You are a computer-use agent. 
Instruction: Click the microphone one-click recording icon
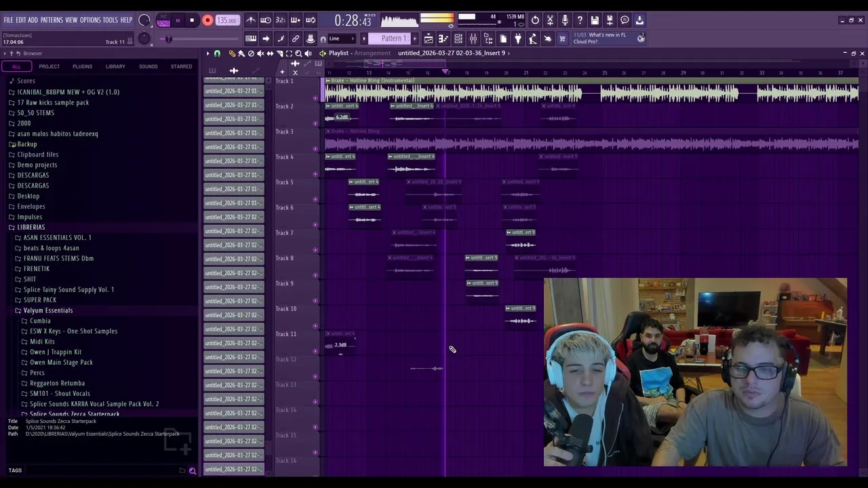(565, 20)
